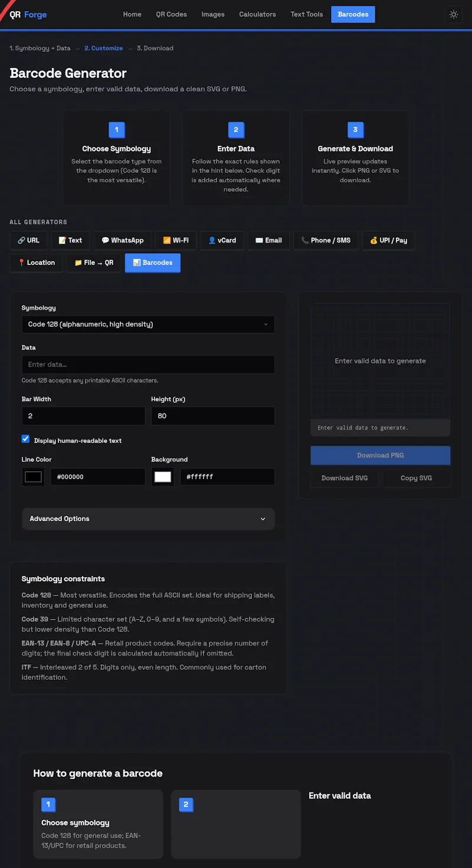Click step 1 badge on Choose Symbology card
The height and width of the screenshot is (868, 472).
[116, 130]
